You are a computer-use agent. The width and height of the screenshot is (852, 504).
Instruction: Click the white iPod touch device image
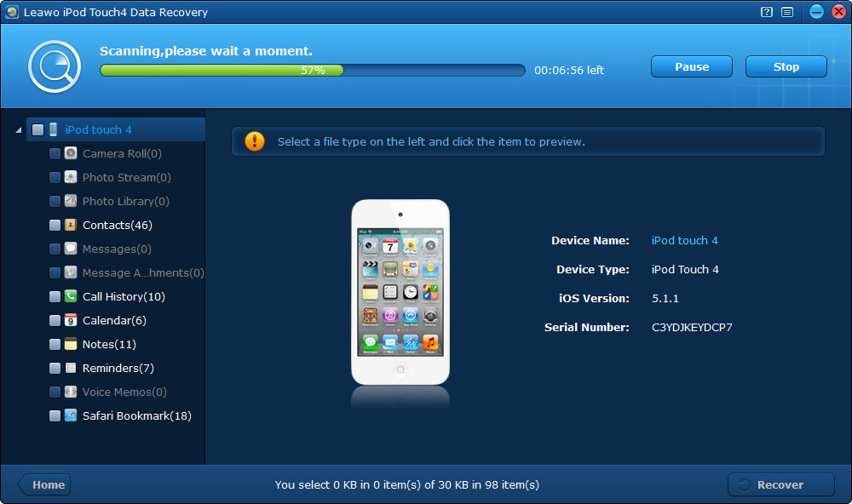[400, 292]
